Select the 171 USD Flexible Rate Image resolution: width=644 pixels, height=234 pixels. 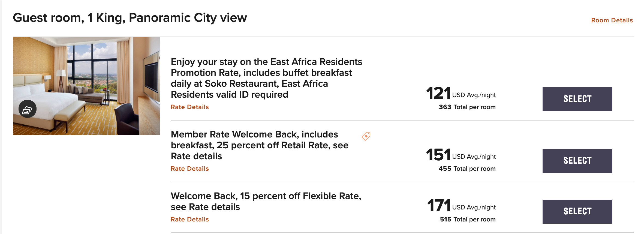(x=577, y=212)
